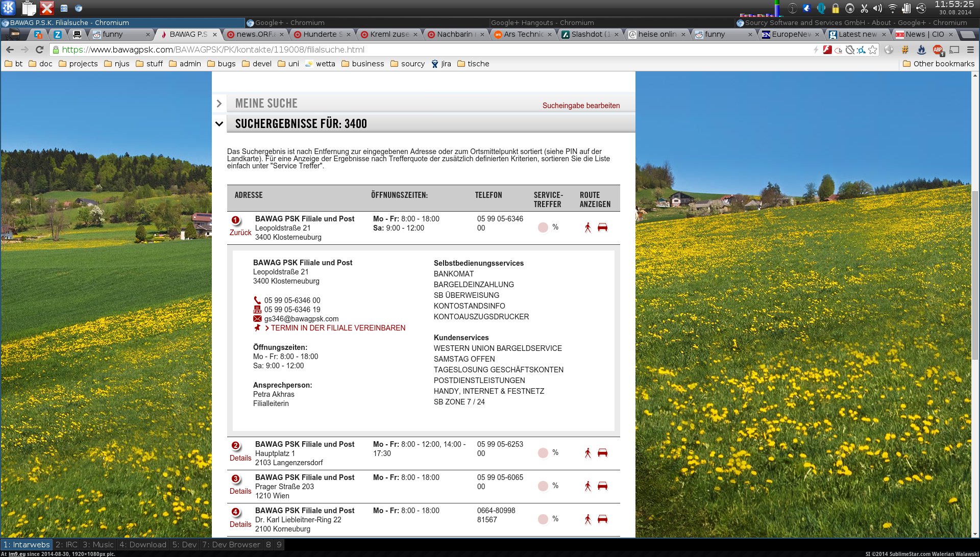
Task: Open the Chromium hamburger menu
Action: click(x=970, y=49)
